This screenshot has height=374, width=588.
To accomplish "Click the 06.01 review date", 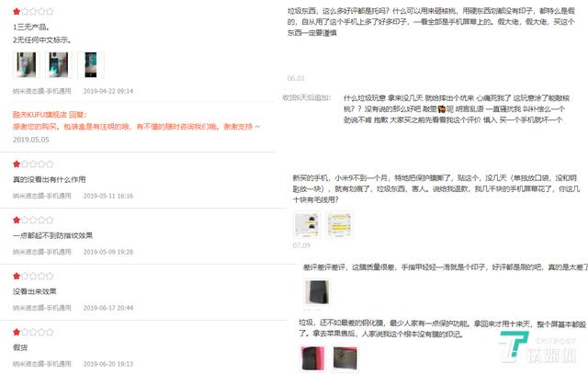I will (x=296, y=78).
